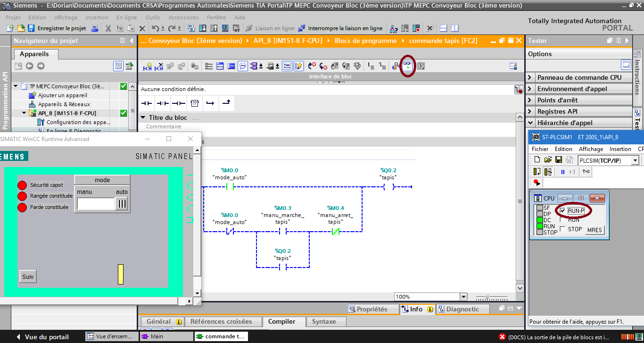Screen dimensions: 644x343
Task: Toggle the manu/auto mode switch
Action: [122, 203]
